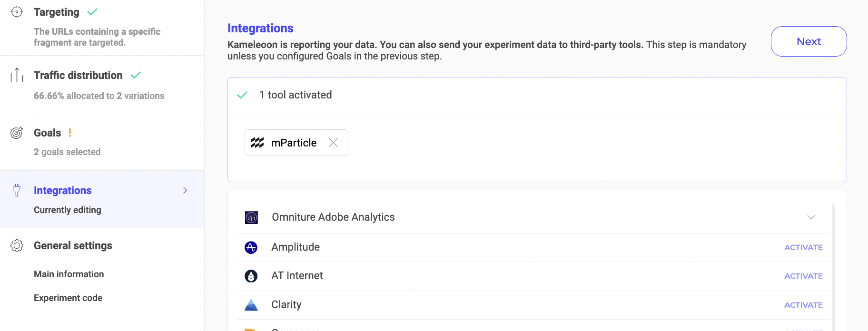Activate the Amplitude integration
The height and width of the screenshot is (331, 868).
(803, 247)
